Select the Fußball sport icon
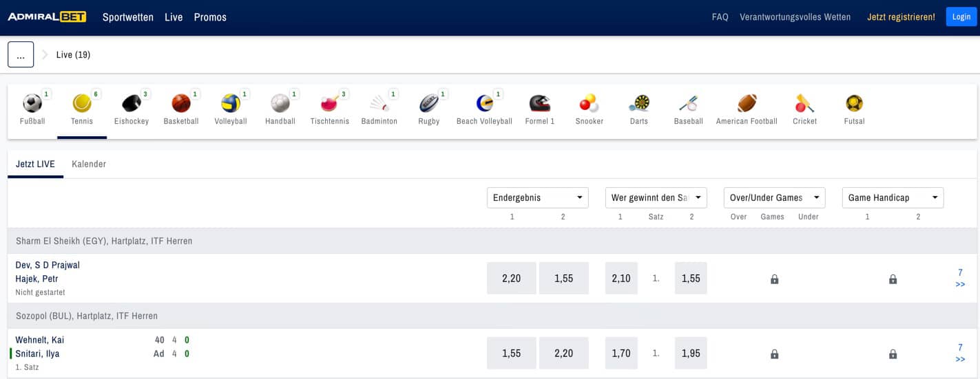 pos(32,104)
